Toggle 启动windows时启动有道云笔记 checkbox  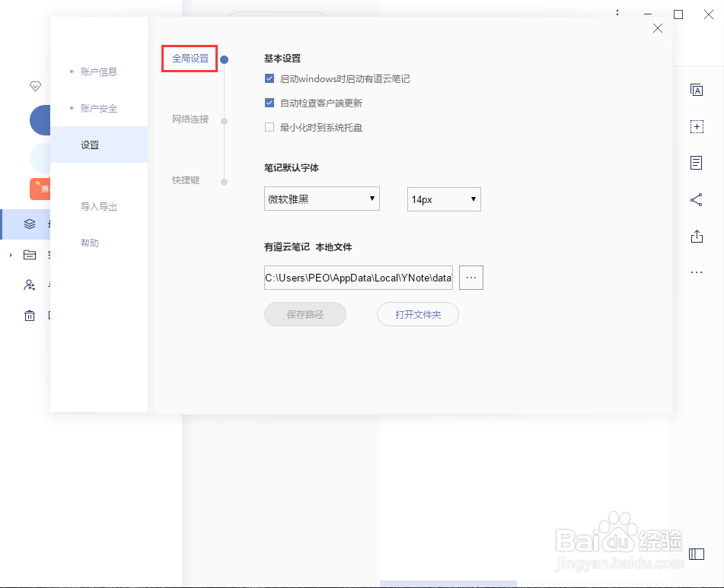[270, 79]
